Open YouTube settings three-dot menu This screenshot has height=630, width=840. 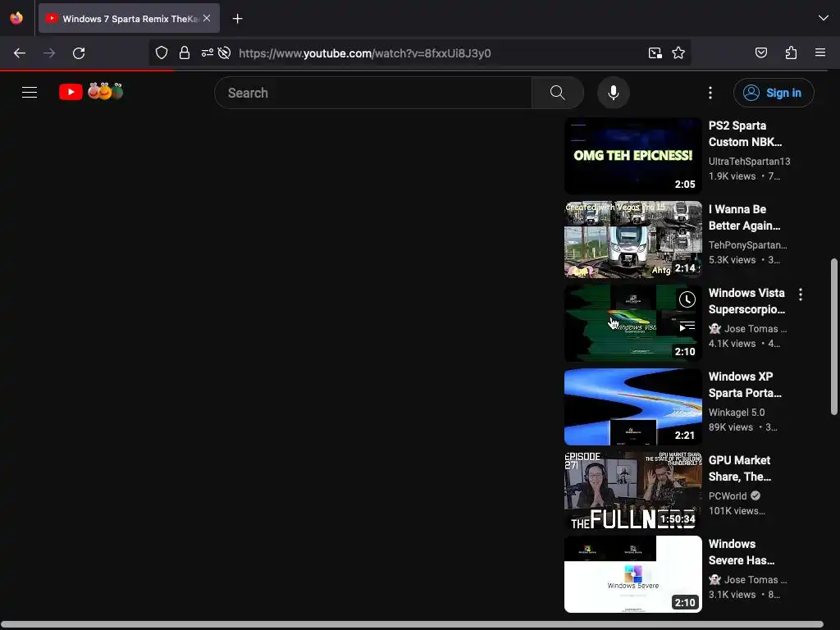point(710,93)
